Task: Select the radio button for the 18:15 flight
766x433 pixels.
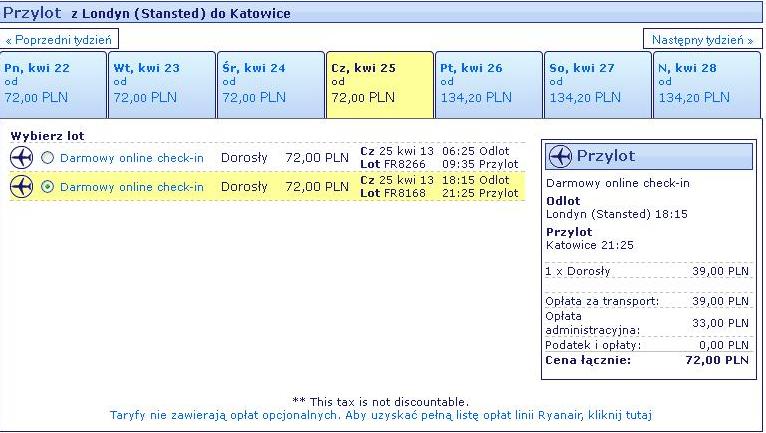Action: (47, 187)
